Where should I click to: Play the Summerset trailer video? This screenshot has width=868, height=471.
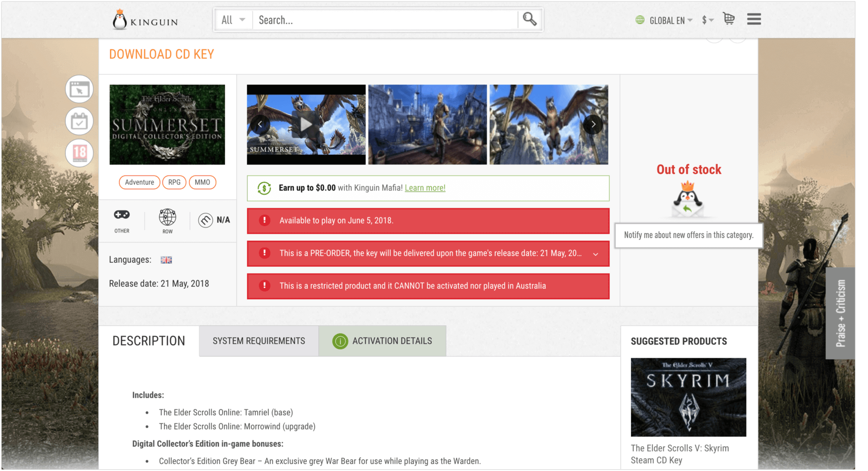[306, 124]
